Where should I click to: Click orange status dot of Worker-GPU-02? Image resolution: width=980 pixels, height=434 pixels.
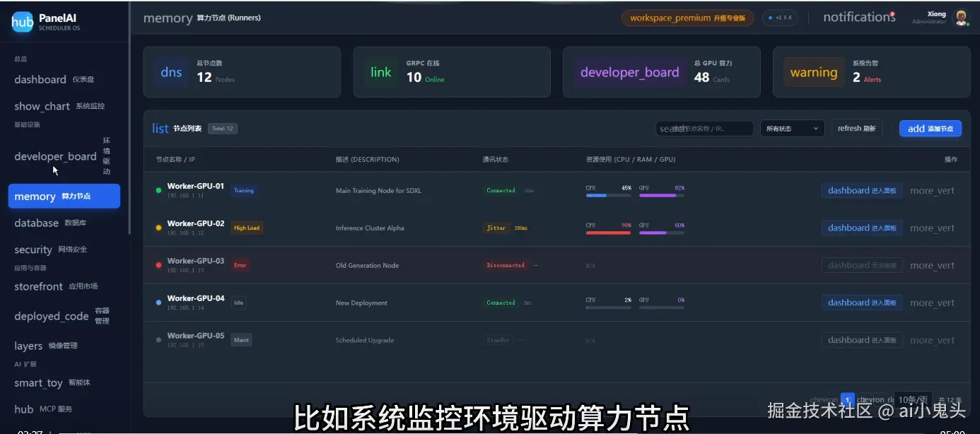158,228
